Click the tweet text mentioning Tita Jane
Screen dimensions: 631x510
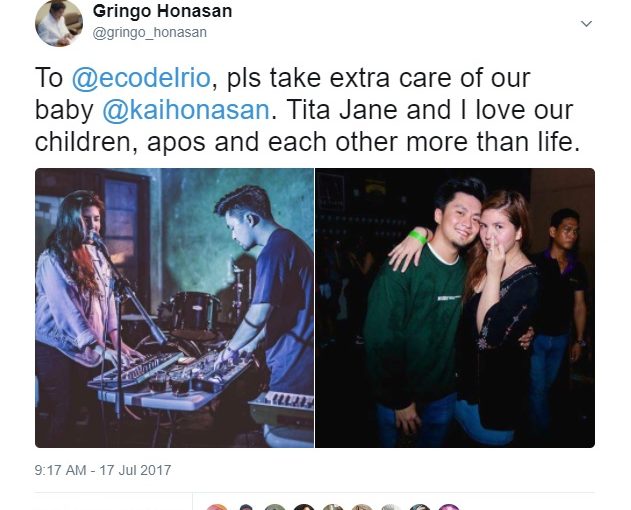(308, 110)
